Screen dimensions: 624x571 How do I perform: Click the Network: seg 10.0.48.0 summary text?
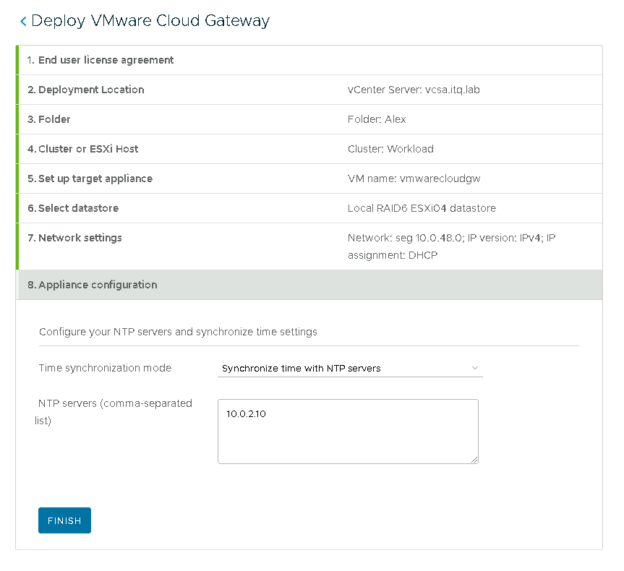coord(451,246)
